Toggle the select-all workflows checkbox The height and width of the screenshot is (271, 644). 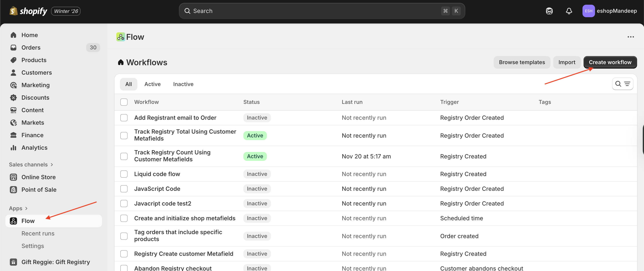click(124, 102)
